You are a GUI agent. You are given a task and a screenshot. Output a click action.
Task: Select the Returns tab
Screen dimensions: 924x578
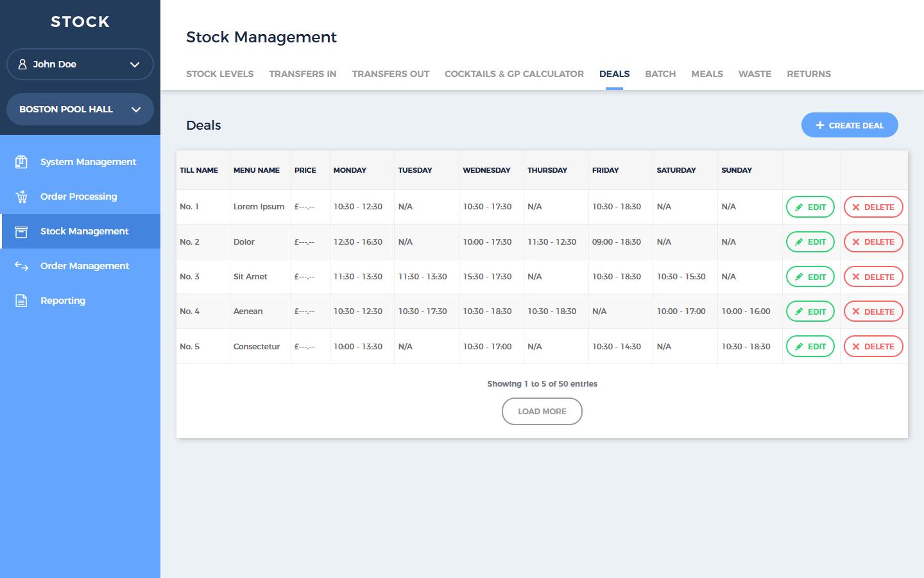pyautogui.click(x=809, y=74)
